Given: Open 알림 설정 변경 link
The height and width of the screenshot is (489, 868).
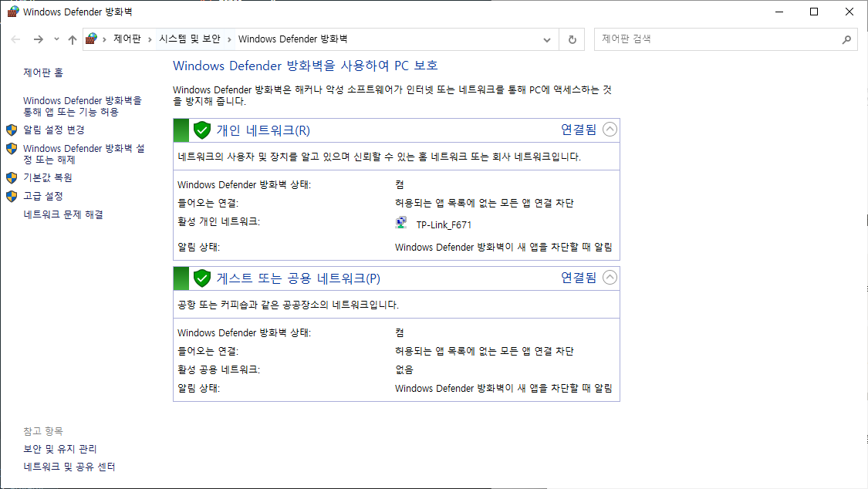Looking at the screenshot, I should pyautogui.click(x=54, y=130).
